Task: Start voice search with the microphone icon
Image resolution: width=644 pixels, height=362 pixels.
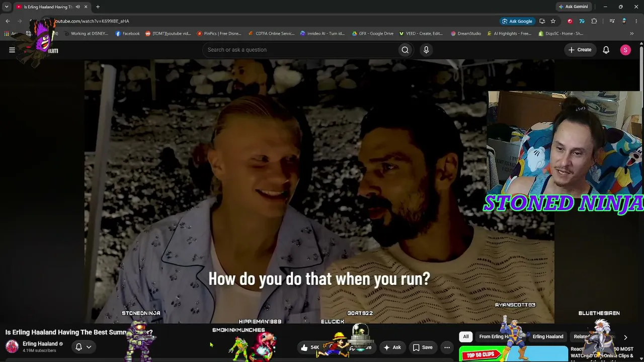Action: tap(426, 50)
